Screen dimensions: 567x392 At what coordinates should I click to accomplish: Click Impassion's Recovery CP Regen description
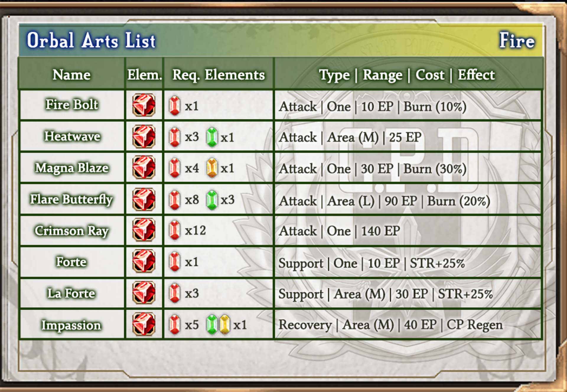[x=390, y=325]
